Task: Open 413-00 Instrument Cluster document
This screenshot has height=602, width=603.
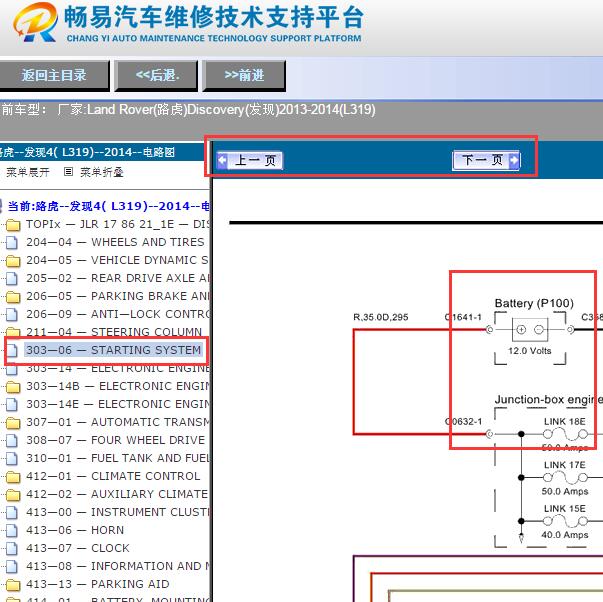Action: (118, 512)
